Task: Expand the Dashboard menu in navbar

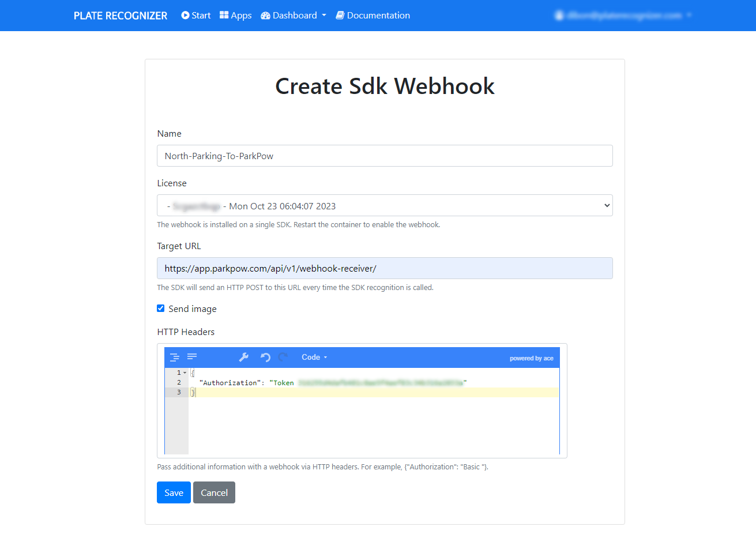Action: (294, 16)
